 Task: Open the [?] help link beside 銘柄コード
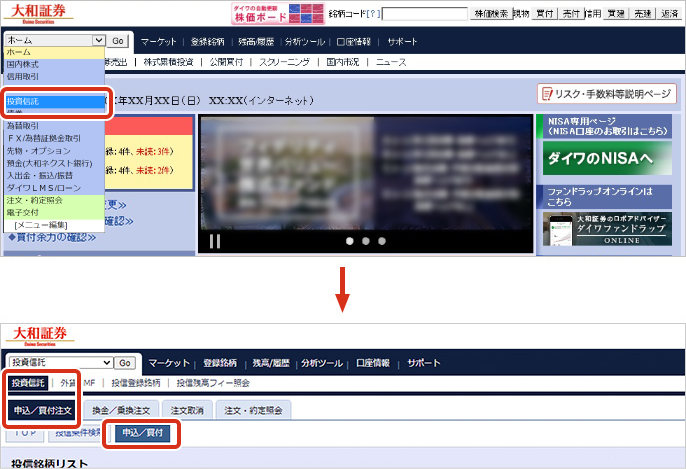pos(373,14)
